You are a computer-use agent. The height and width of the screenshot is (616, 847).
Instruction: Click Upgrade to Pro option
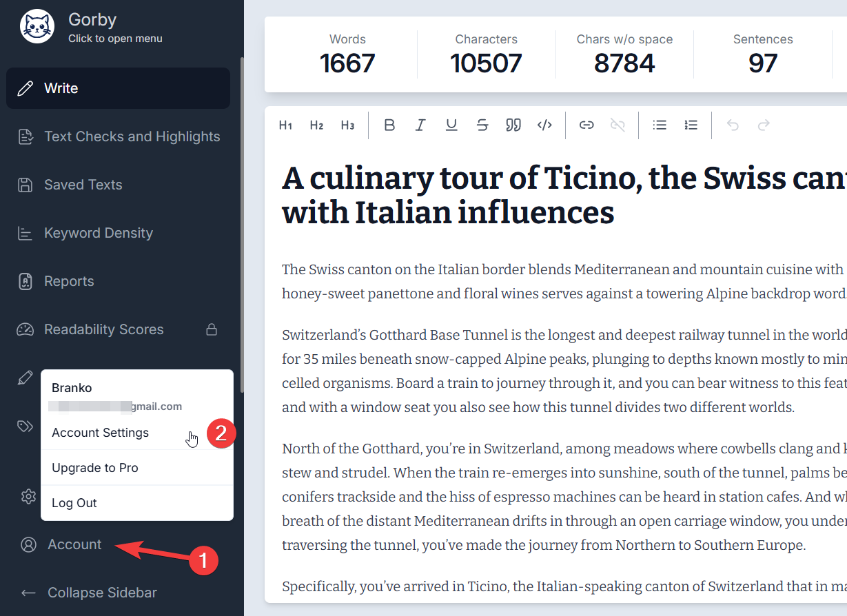95,468
